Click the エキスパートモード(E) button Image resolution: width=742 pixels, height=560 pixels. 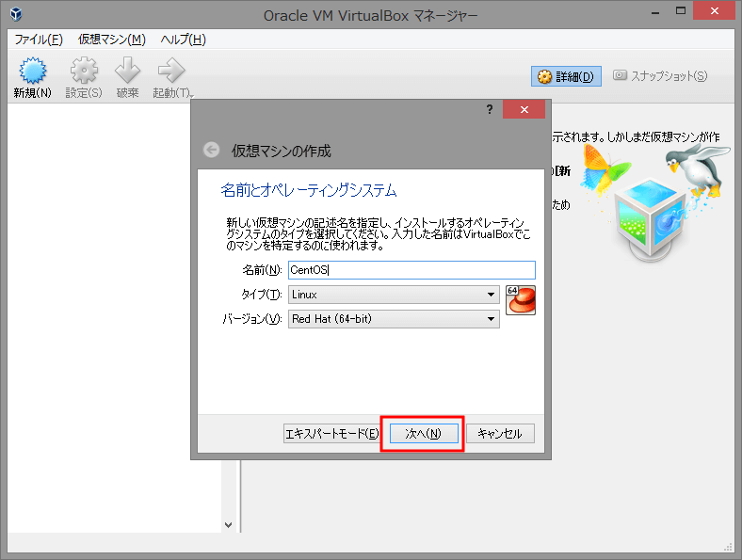331,433
